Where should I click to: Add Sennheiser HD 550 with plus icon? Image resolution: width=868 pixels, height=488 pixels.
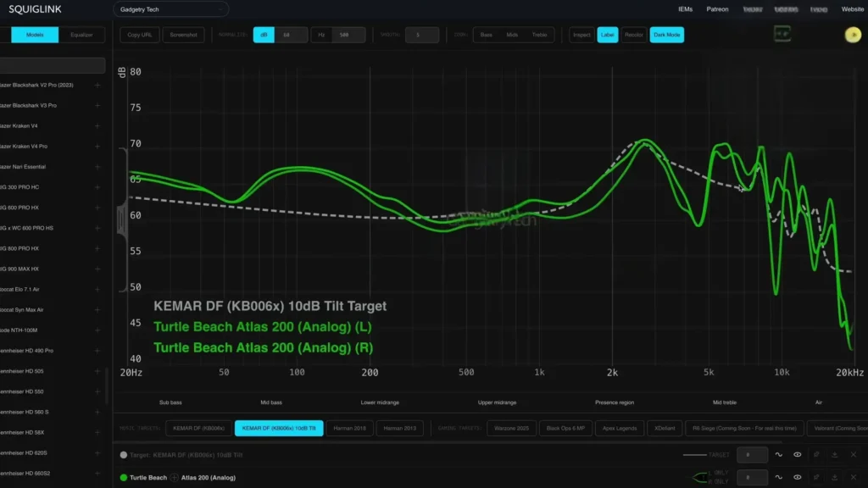point(97,391)
